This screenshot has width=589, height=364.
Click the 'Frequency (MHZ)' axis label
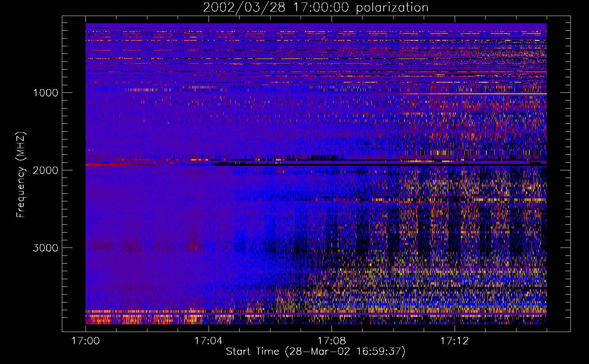pyautogui.click(x=21, y=175)
